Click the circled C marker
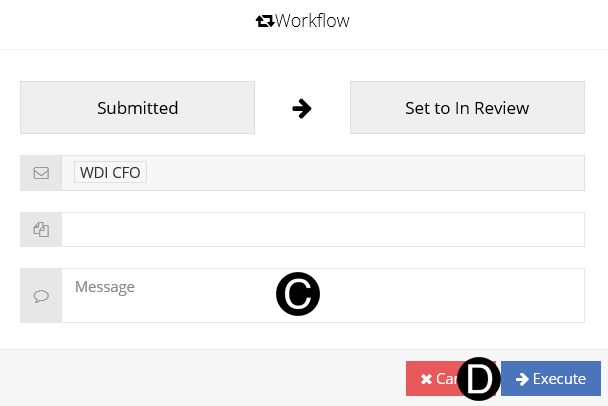The height and width of the screenshot is (406, 608). [298, 294]
